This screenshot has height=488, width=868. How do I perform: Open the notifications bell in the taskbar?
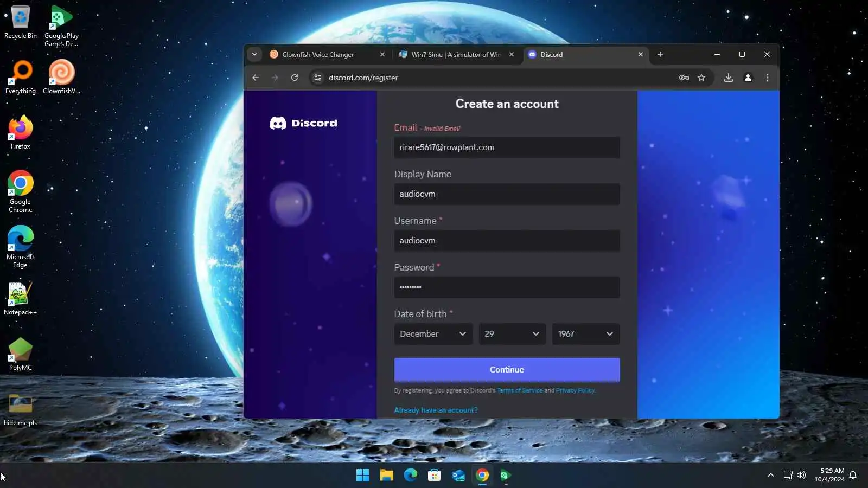point(853,475)
